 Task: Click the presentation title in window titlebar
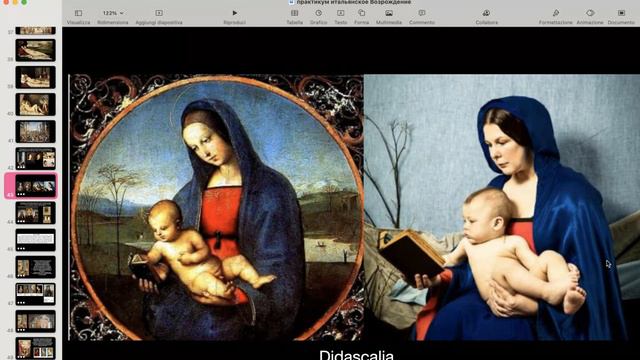pos(353,2)
